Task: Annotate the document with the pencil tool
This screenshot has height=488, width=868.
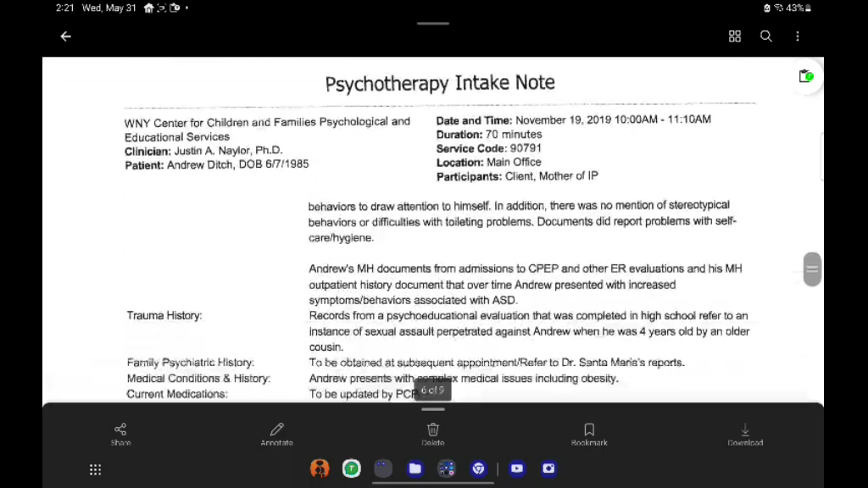Action: [x=277, y=435]
